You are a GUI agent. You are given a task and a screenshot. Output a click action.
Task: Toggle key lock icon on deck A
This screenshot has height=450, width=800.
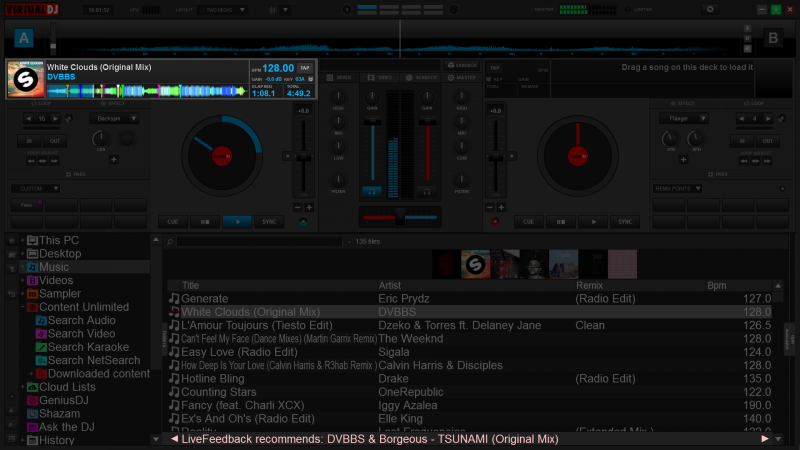[311, 79]
